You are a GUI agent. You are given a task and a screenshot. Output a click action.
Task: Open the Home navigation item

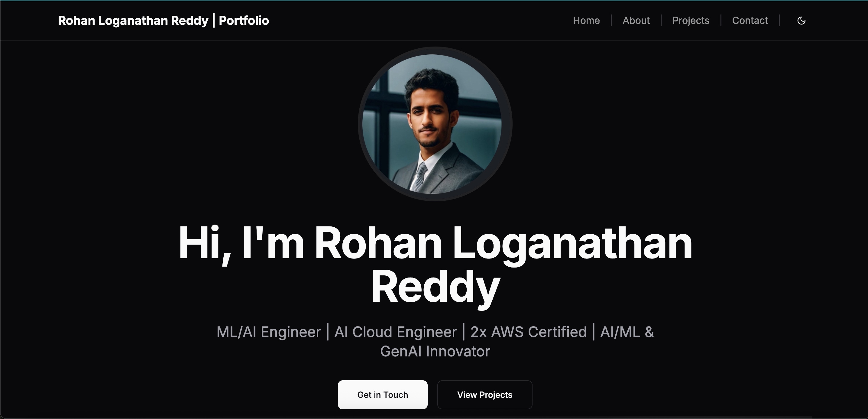[x=586, y=21]
